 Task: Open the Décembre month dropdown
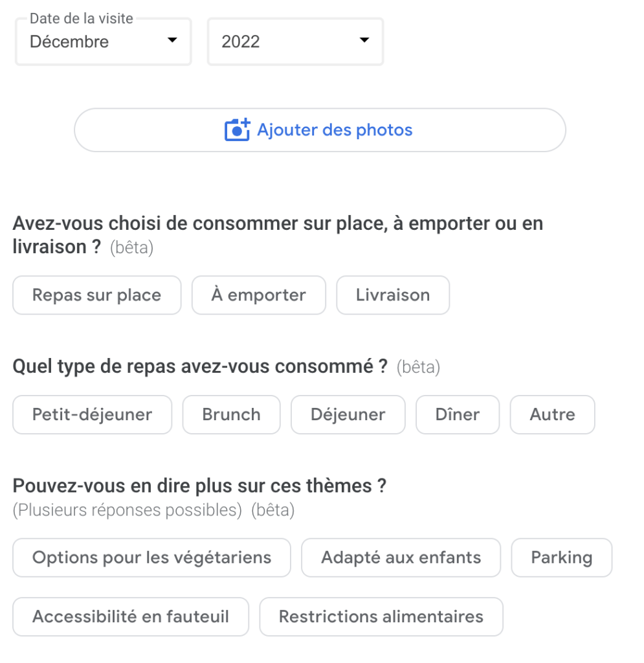(x=104, y=41)
